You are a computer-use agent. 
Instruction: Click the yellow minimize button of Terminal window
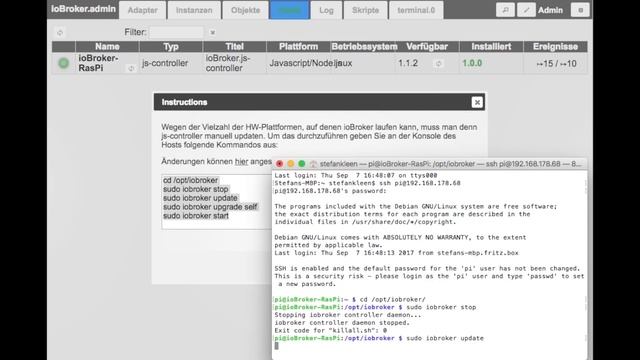(x=291, y=164)
